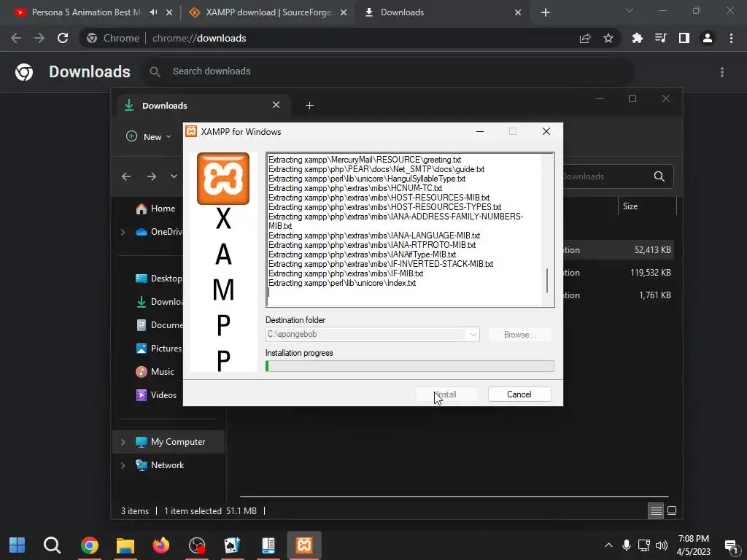Go forward in Chrome
Viewport: 747px width, 560px height.
tap(39, 38)
